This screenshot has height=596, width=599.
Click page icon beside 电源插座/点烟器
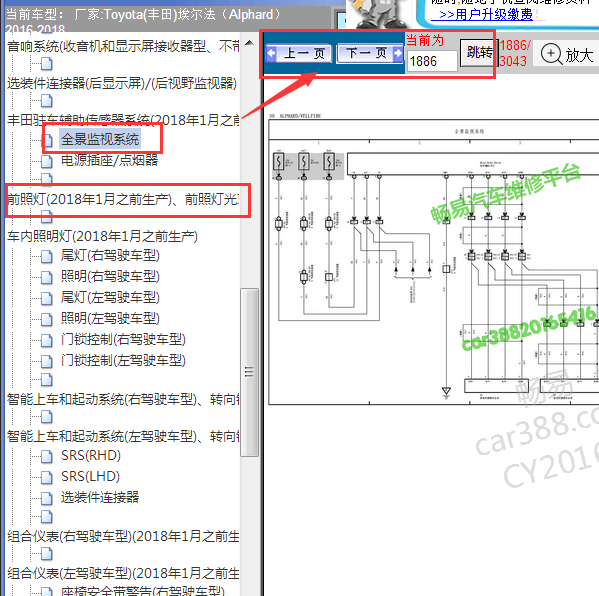47,161
